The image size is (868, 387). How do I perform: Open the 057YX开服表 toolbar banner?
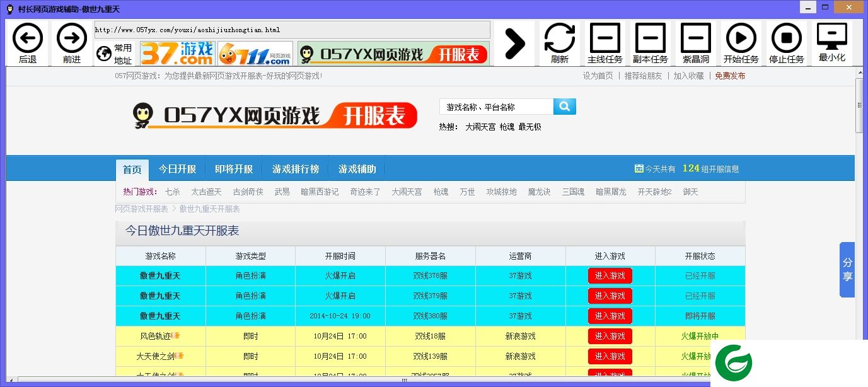click(394, 54)
